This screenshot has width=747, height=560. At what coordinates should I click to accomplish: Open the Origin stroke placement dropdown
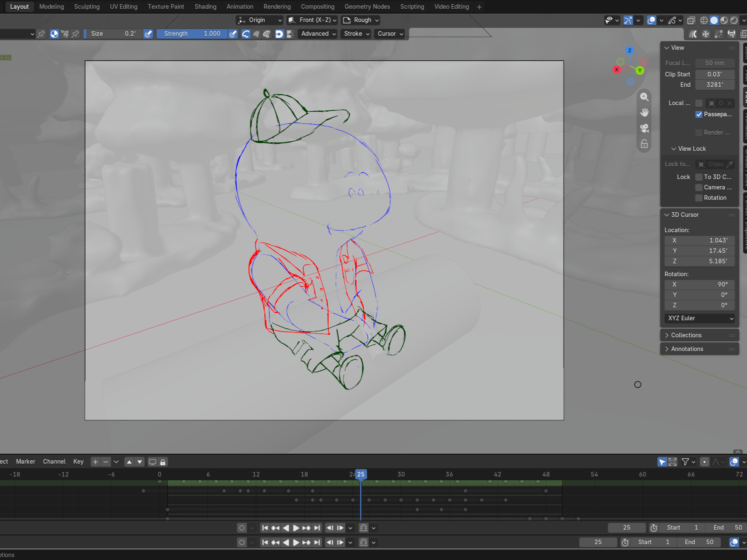pos(260,20)
